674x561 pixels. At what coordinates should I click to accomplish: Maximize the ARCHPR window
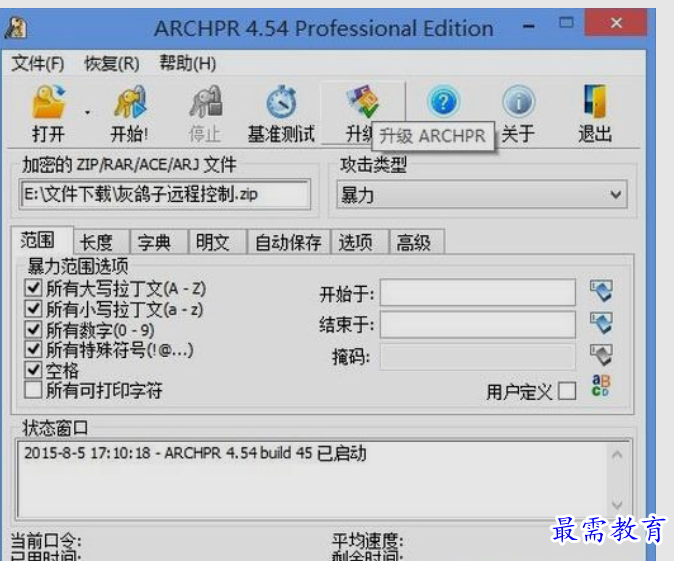pyautogui.click(x=566, y=22)
